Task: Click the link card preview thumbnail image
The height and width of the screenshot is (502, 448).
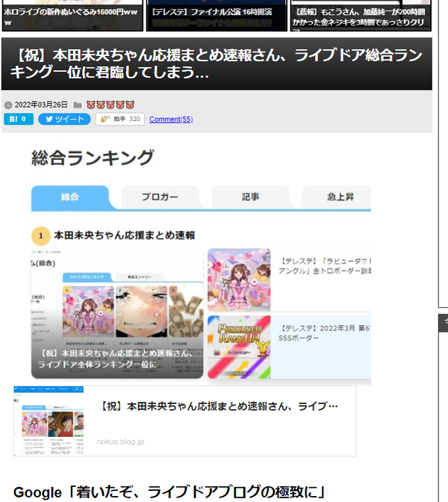Action: (49, 421)
